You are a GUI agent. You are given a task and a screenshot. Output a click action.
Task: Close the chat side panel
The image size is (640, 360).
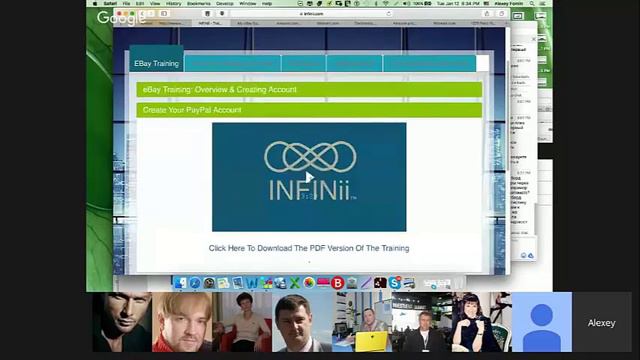[x=533, y=39]
